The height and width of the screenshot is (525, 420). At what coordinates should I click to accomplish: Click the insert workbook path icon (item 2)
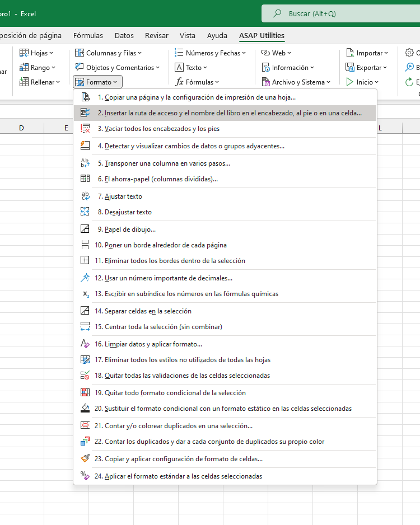[x=85, y=113]
